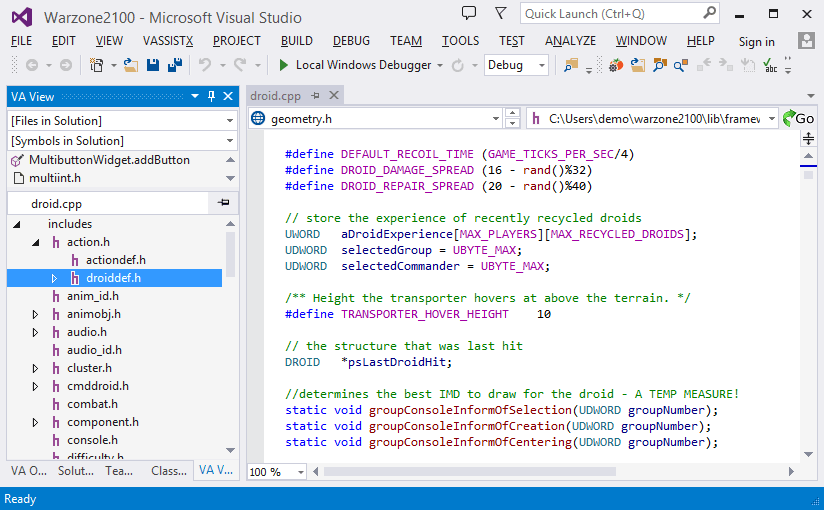824x510 pixels.
Task: Switch to the Class View tab
Action: (169, 471)
